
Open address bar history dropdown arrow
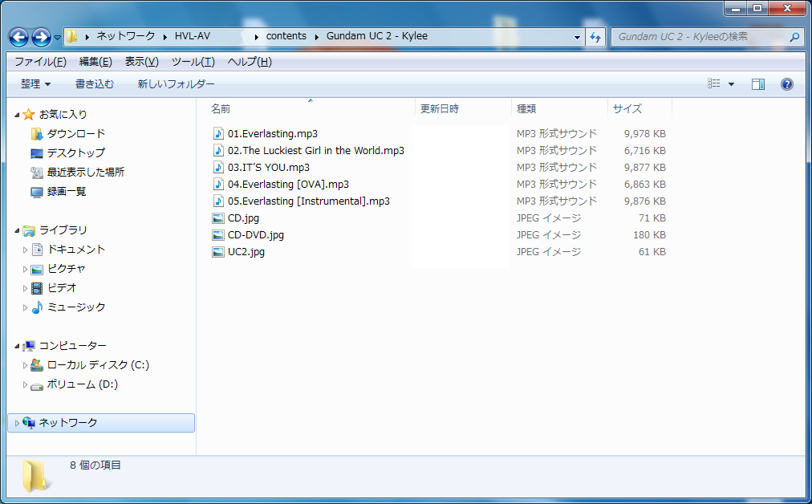tap(577, 37)
